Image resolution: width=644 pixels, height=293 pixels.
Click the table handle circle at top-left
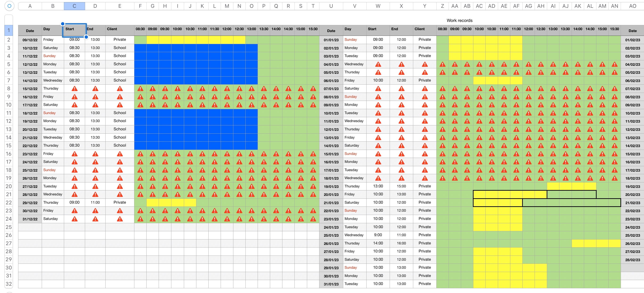point(9,6)
